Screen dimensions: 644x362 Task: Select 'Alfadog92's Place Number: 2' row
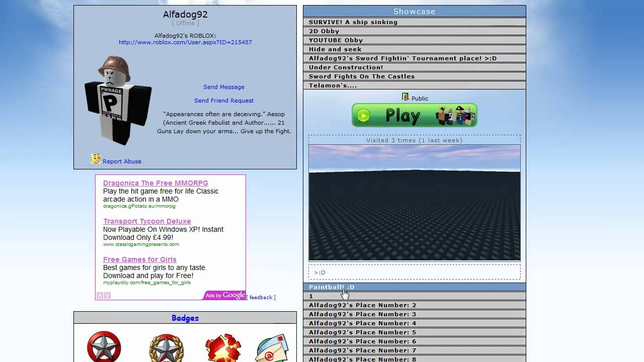tap(362, 305)
